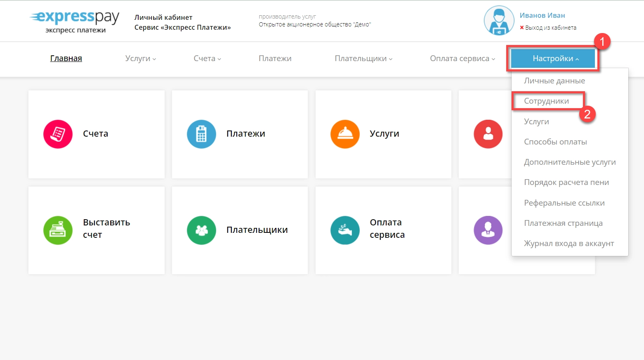Viewport: 644px width, 360px height.
Task: Click the производитель услуг label
Action: [x=287, y=17]
